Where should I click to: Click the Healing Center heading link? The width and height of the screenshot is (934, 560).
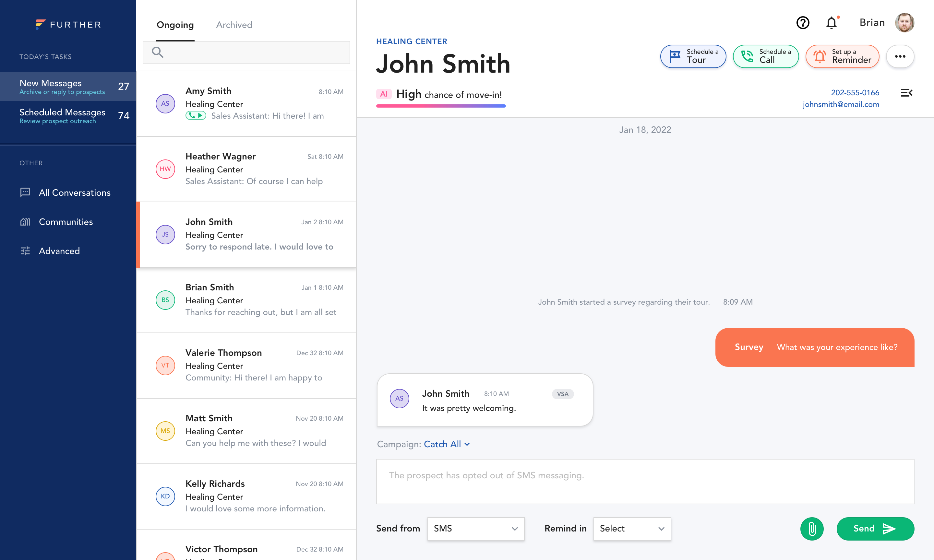coord(412,41)
